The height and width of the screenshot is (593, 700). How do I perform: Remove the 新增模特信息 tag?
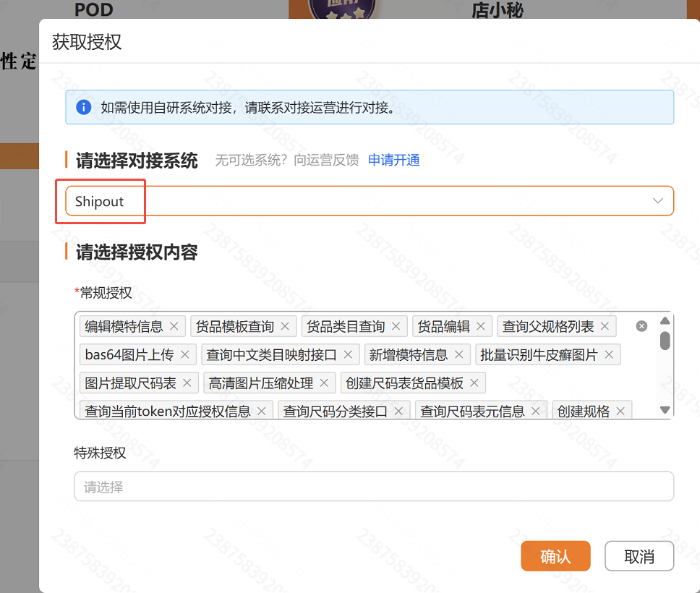(458, 355)
